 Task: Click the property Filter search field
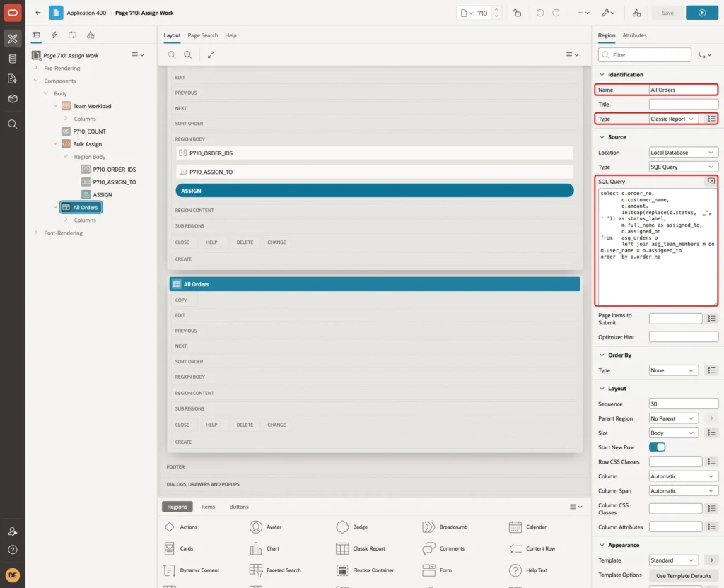tap(645, 55)
